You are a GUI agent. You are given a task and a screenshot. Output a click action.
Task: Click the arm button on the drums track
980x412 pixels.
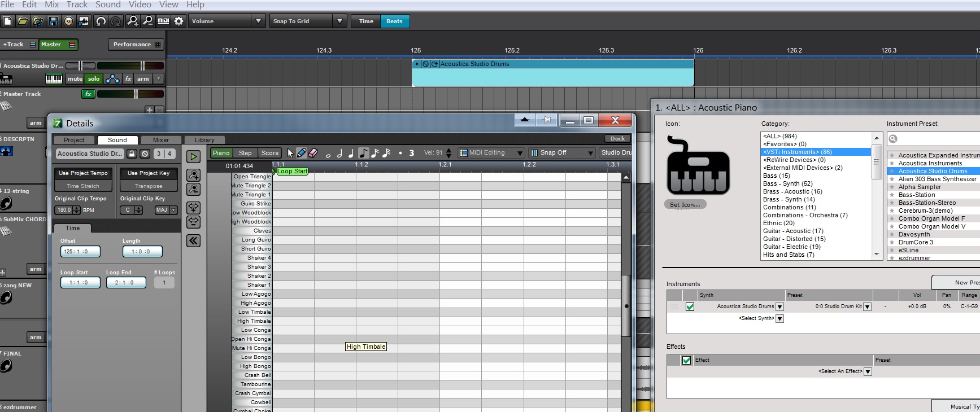(x=143, y=79)
